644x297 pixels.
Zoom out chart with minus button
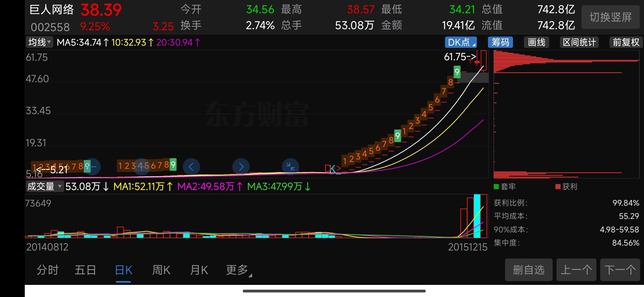click(x=92, y=167)
